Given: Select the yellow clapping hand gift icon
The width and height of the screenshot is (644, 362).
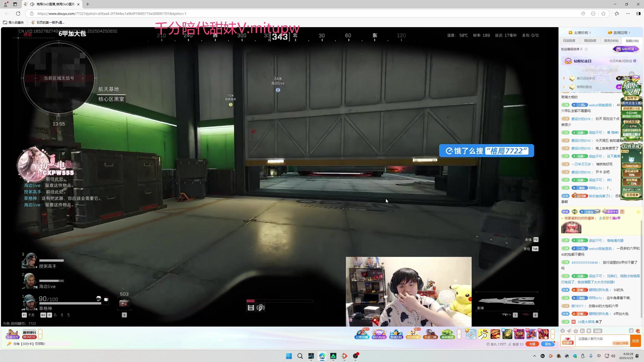Looking at the screenshot, I should click(483, 334).
